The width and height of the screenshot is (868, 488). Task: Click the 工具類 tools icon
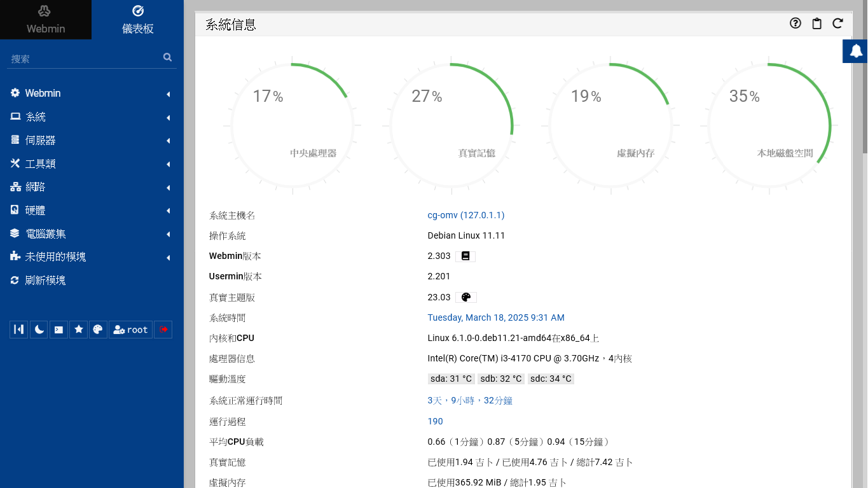tap(15, 164)
